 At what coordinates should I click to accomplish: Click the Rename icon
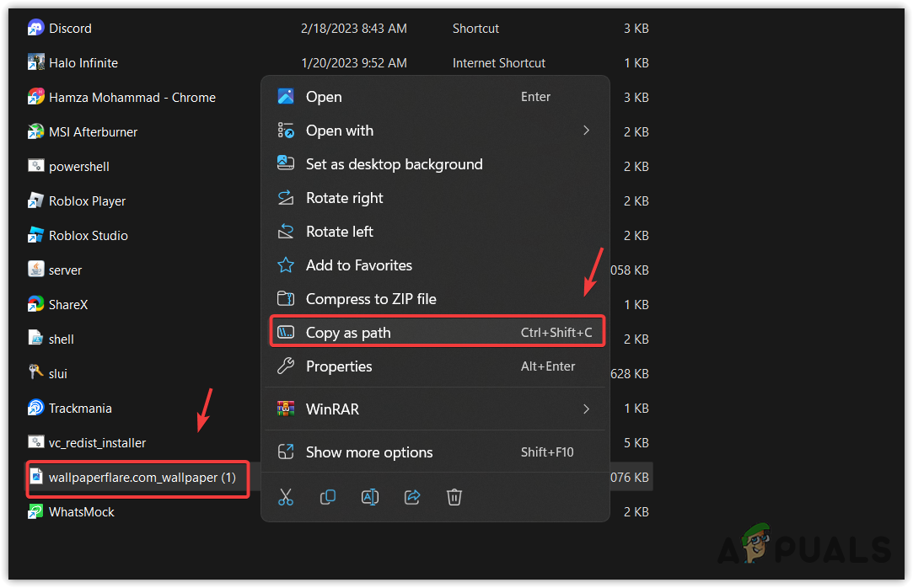[370, 497]
